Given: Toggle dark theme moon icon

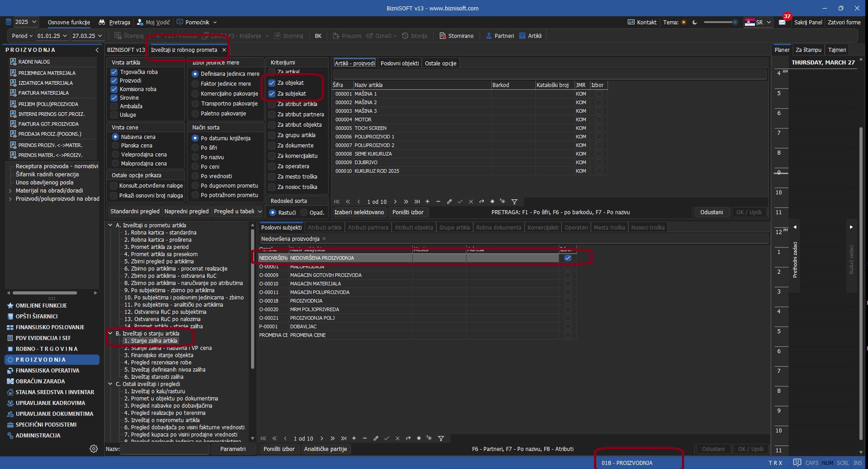Looking at the screenshot, I should tap(694, 23).
